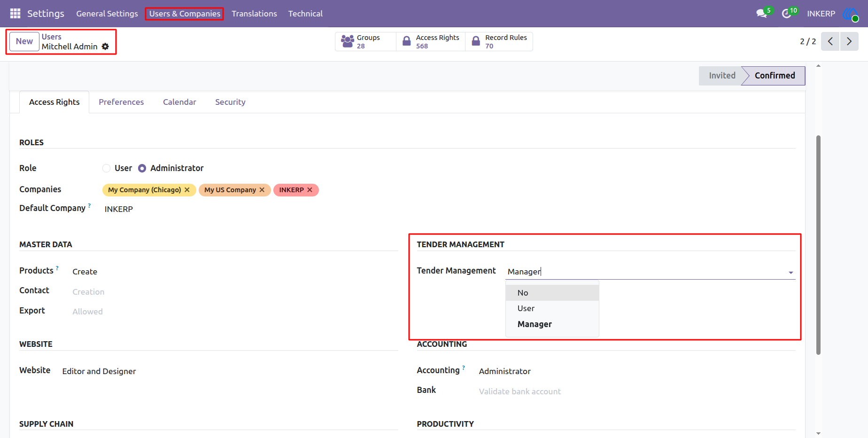Open the Groups smart button icon
Image resolution: width=868 pixels, height=438 pixels.
[x=348, y=41]
